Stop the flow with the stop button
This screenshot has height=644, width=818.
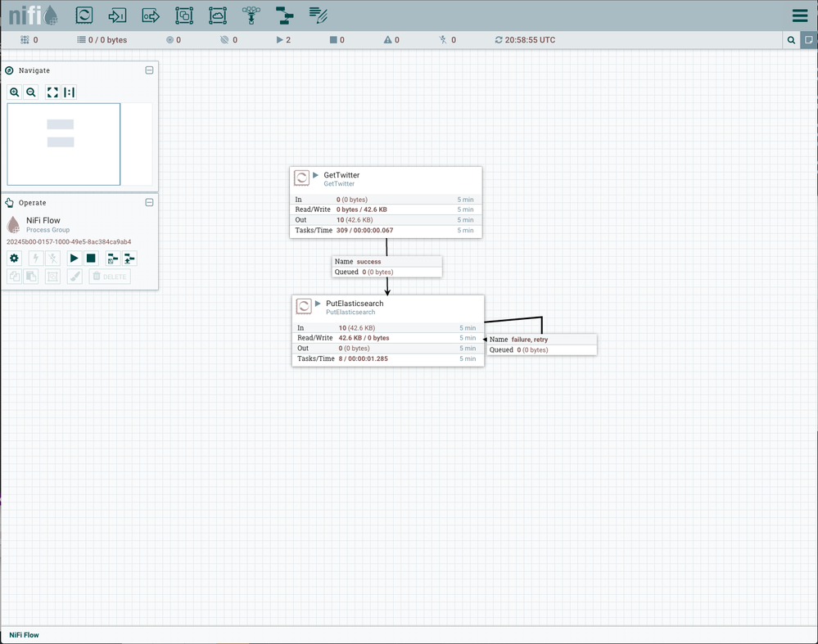click(x=91, y=259)
